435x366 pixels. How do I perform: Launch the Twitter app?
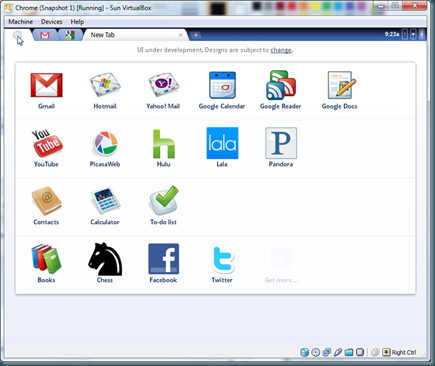(x=223, y=259)
